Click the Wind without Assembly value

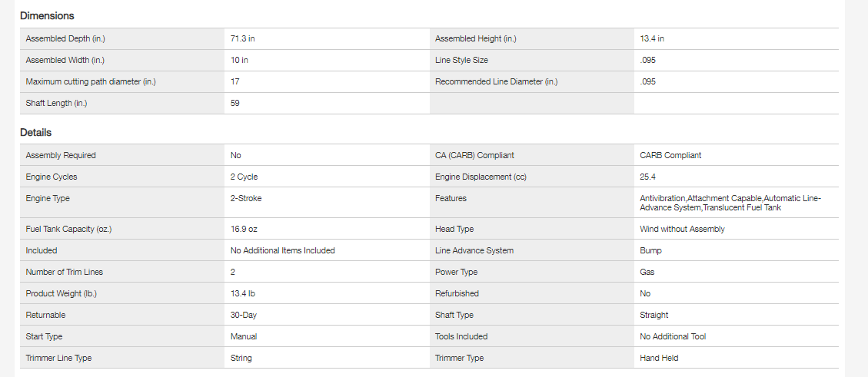click(x=682, y=230)
